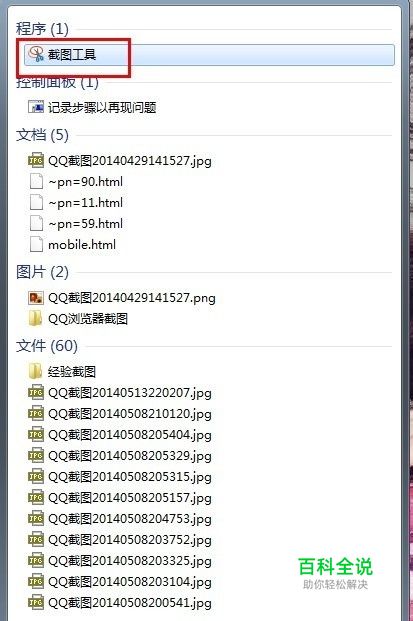Open the 经验截图 folder icon
The height and width of the screenshot is (621, 413).
pyautogui.click(x=36, y=371)
